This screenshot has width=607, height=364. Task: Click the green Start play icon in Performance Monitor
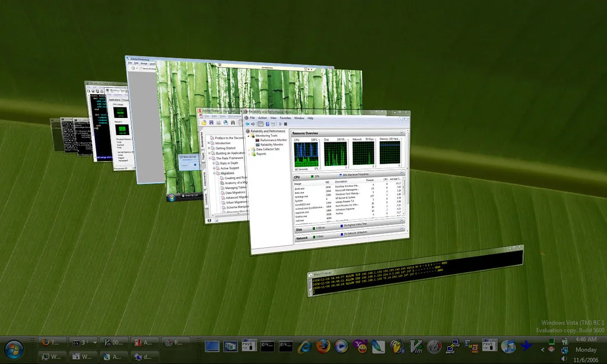click(281, 124)
